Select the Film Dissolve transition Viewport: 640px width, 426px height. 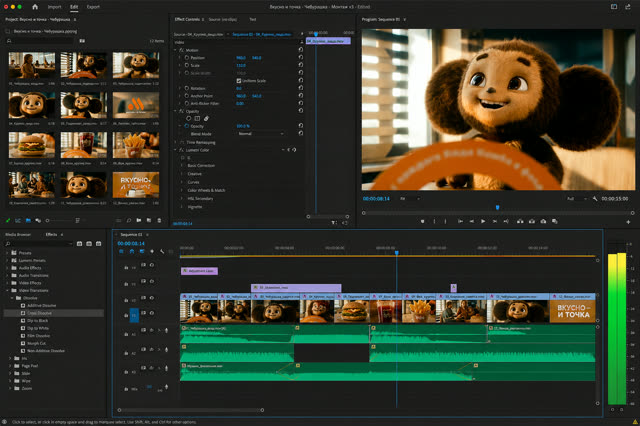pos(38,335)
